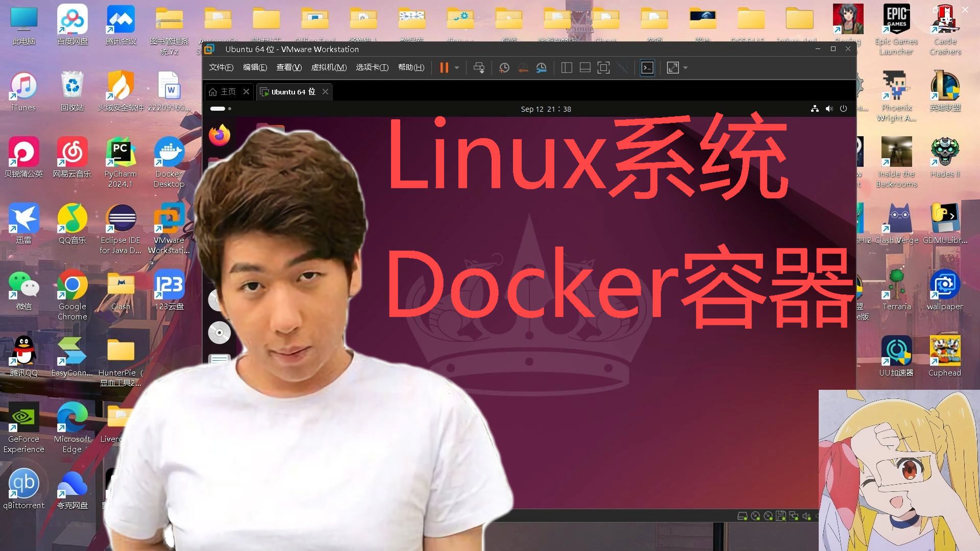Pause the virtual machine with the orange button
The image size is (980, 551).
point(444,68)
